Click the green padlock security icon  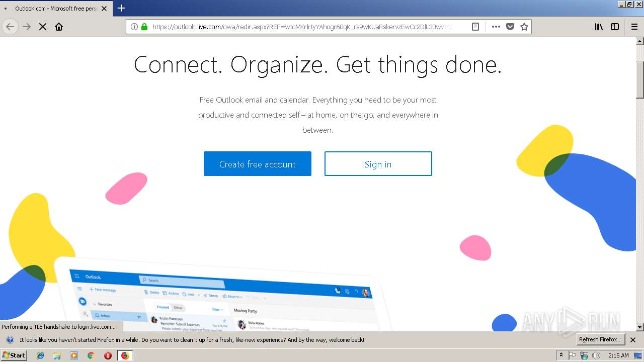(x=144, y=27)
